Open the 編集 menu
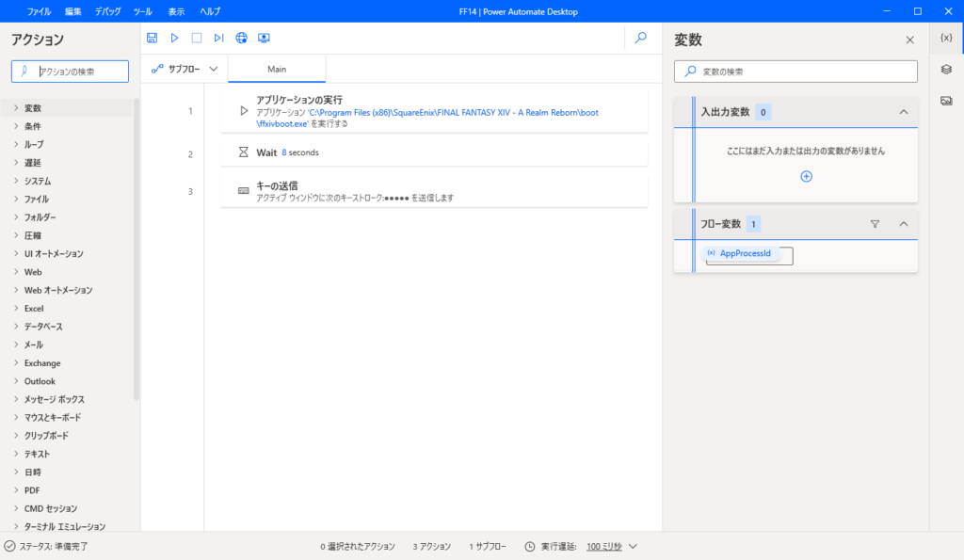This screenshot has width=964, height=560. click(x=73, y=11)
